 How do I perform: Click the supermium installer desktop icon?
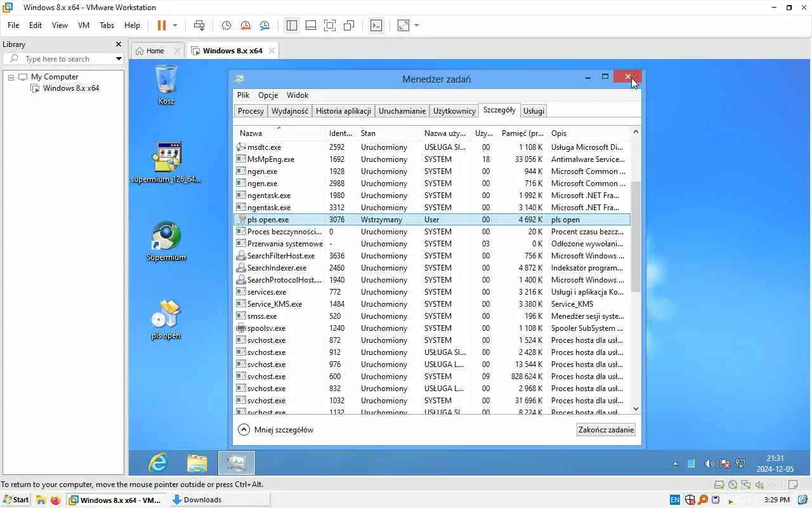coord(166,163)
